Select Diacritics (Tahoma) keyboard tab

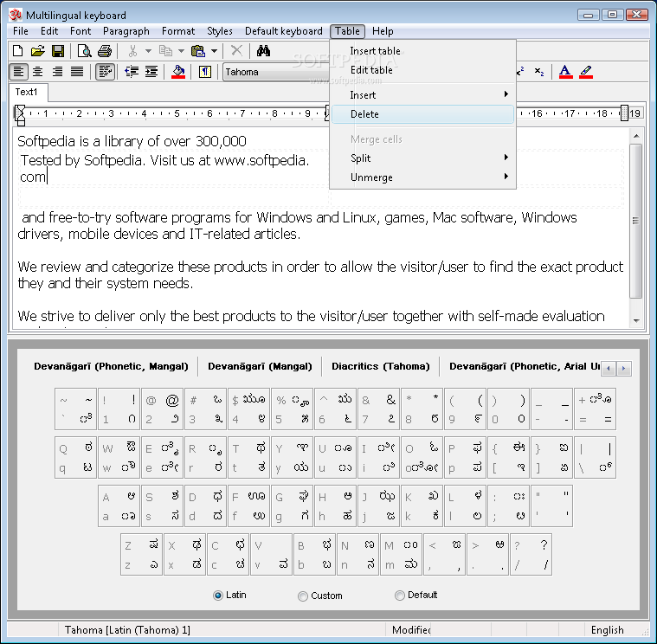pyautogui.click(x=381, y=366)
